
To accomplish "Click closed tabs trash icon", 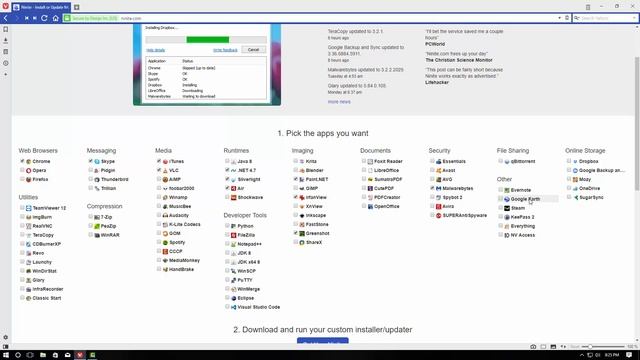I will click(x=588, y=7).
